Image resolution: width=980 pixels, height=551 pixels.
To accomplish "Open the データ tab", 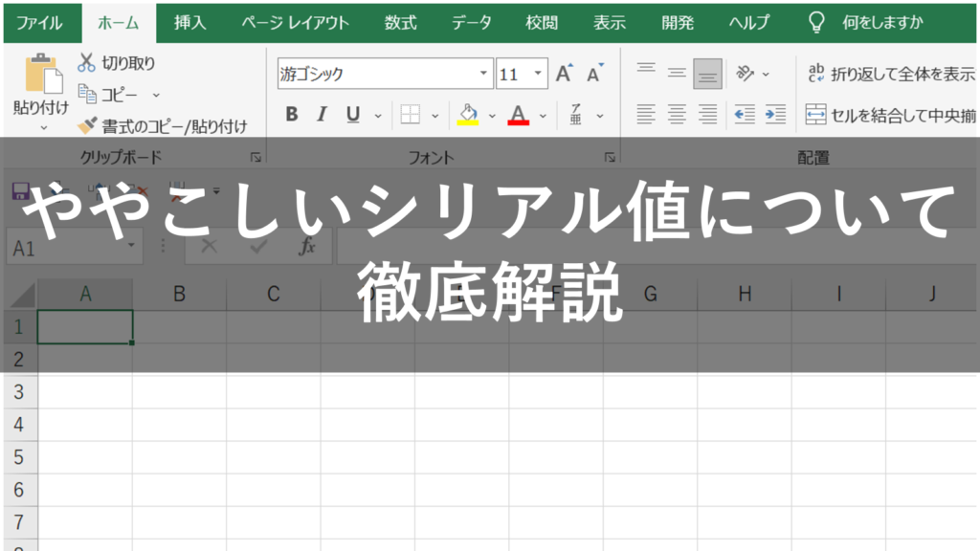I will click(x=472, y=23).
